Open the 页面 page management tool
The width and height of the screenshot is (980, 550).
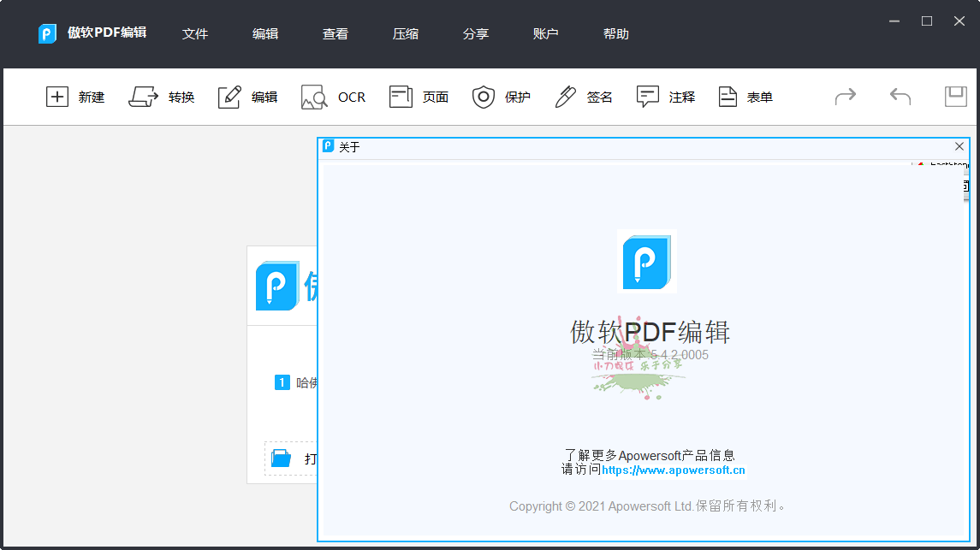point(419,97)
